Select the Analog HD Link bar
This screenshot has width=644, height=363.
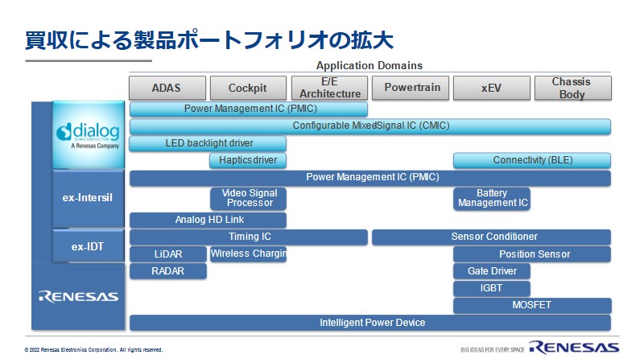208,220
